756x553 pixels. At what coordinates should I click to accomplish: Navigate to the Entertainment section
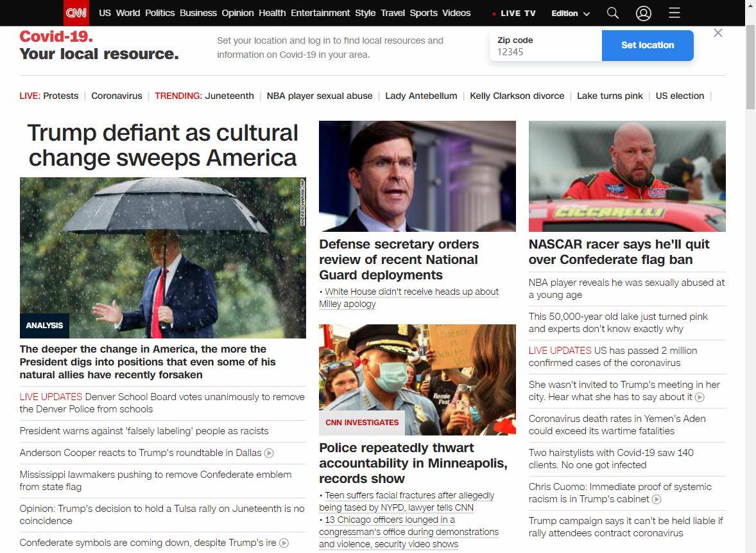pyautogui.click(x=320, y=13)
